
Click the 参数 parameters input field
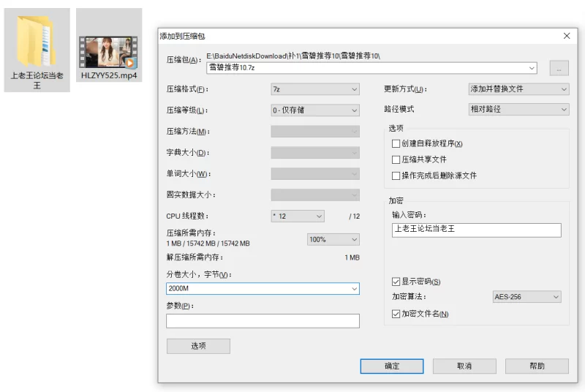(263, 321)
